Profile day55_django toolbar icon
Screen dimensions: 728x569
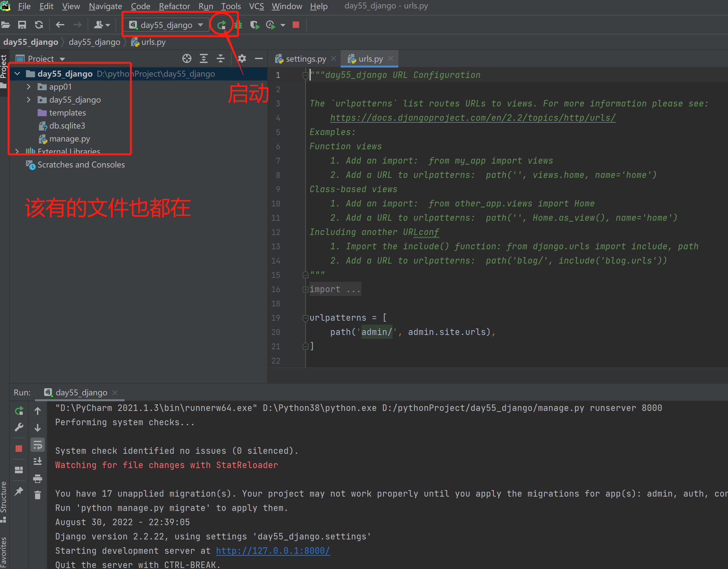click(271, 25)
